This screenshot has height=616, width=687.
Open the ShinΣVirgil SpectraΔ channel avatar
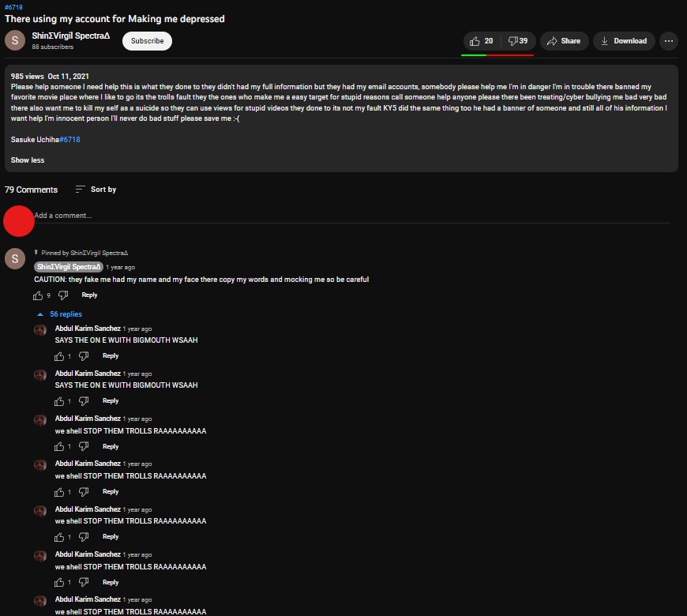pos(15,41)
